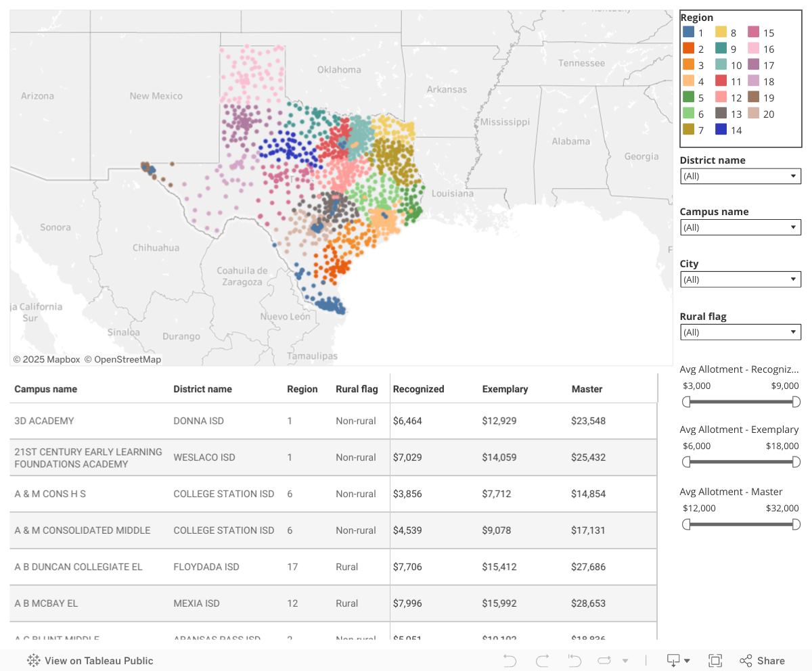The width and height of the screenshot is (812, 671).
Task: Open the Rural flag filter dropdown
Action: coord(740,332)
